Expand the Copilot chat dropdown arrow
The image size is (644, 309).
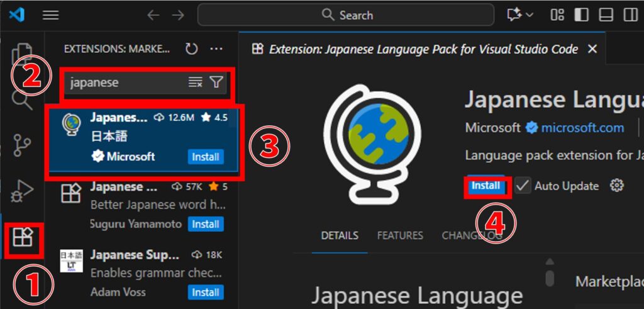click(530, 15)
